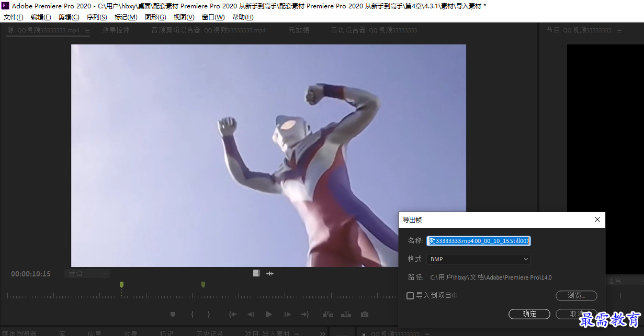Click the Mark Out brace icon

tap(209, 315)
